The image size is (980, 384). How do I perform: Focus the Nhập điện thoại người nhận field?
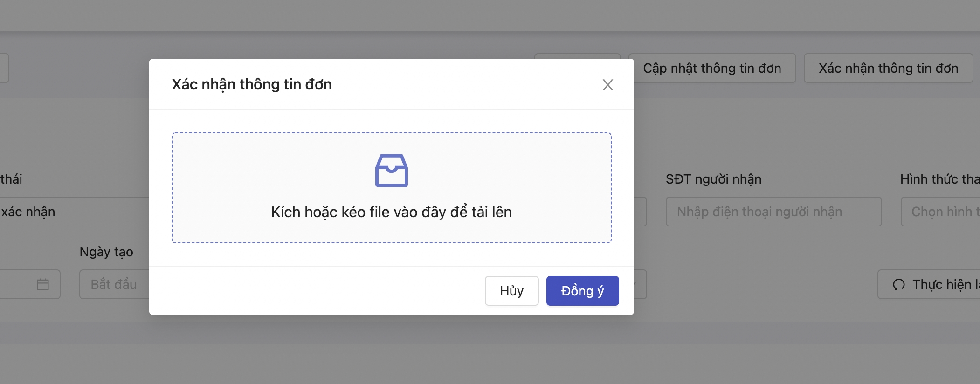click(773, 212)
